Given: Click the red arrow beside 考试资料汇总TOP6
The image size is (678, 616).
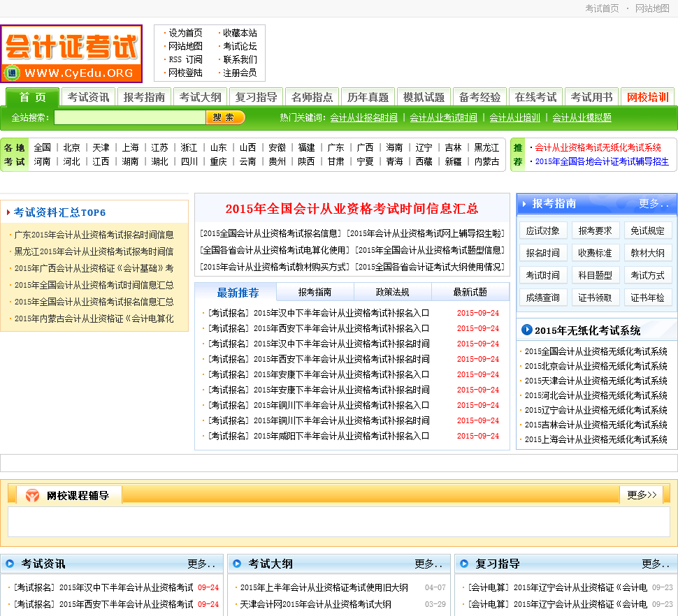Looking at the screenshot, I should 8,212.
